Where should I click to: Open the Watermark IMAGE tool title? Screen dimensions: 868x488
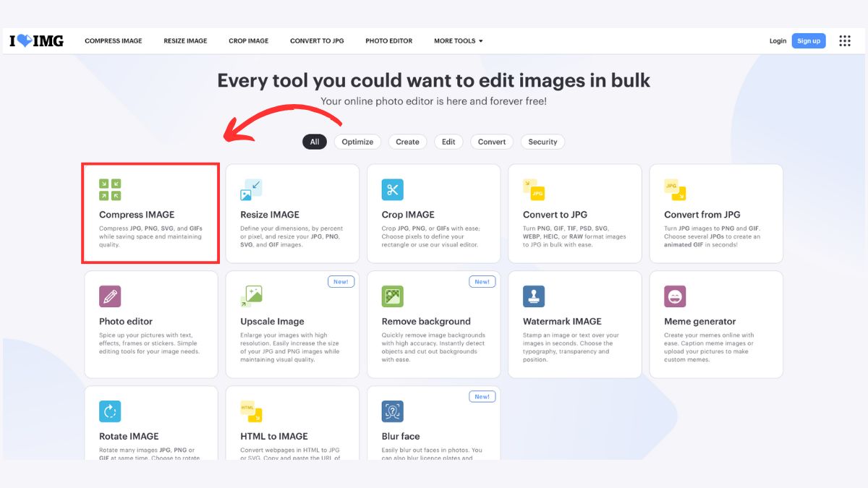[x=562, y=322]
